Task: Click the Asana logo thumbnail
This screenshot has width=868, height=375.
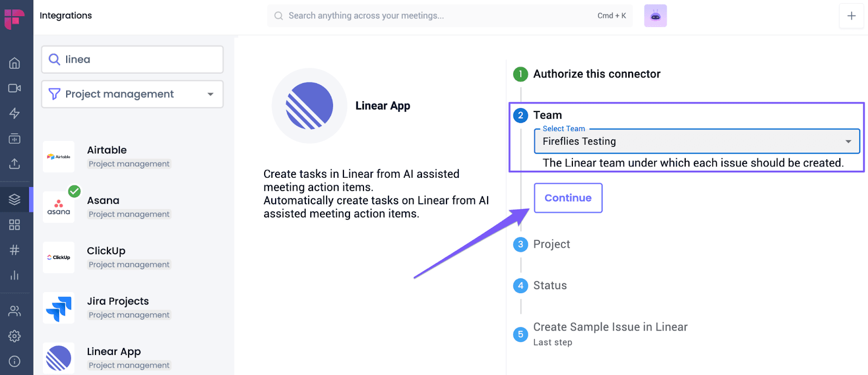Action: tap(59, 207)
